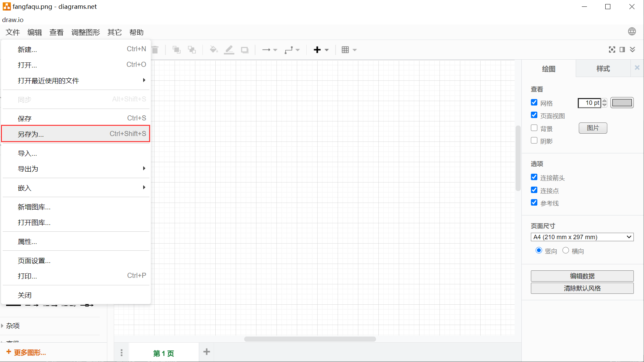The width and height of the screenshot is (644, 362).
Task: Select the 横向 radio button
Action: point(566,250)
